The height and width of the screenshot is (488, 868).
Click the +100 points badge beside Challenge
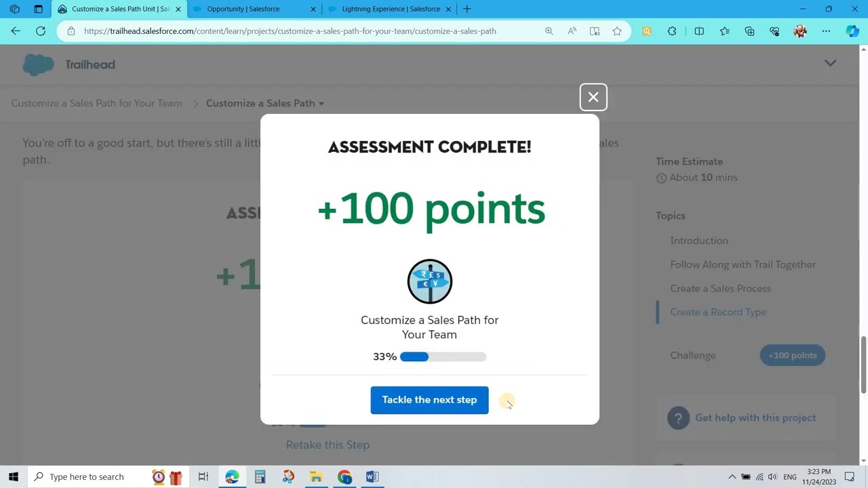tap(792, 355)
